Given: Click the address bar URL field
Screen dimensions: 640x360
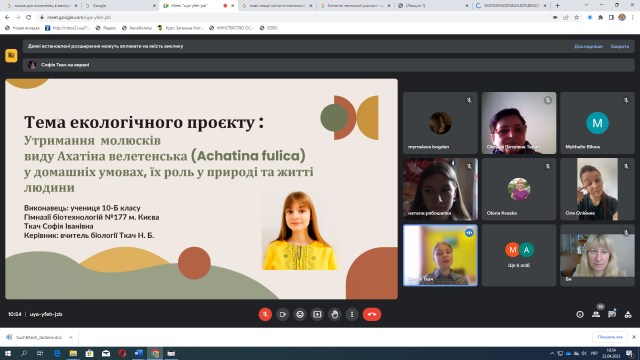Looking at the screenshot, I should coord(294,17).
